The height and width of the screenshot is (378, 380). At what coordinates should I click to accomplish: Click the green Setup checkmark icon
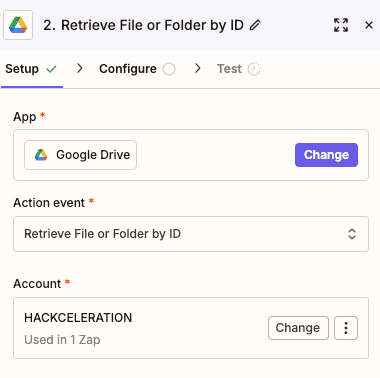(51, 69)
